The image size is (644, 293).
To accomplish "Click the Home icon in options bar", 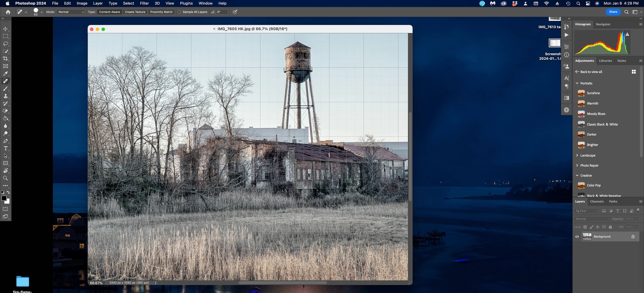I will pyautogui.click(x=8, y=12).
